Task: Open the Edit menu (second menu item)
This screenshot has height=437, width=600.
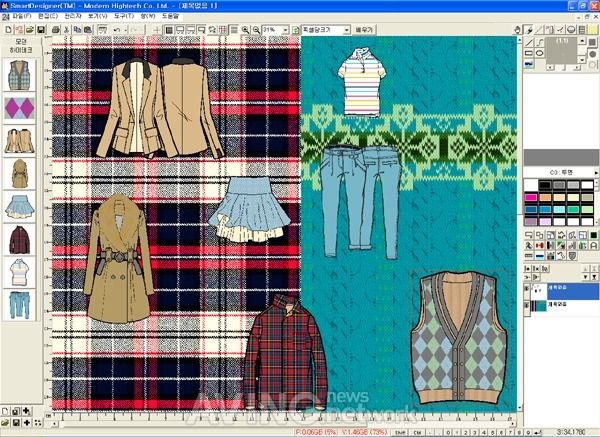Action: tap(48, 16)
